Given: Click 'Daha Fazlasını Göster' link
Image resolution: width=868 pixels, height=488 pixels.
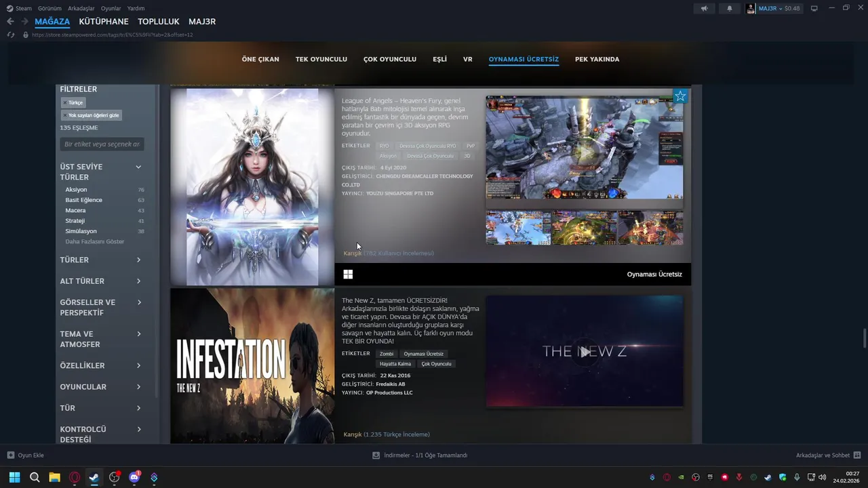Looking at the screenshot, I should [95, 241].
